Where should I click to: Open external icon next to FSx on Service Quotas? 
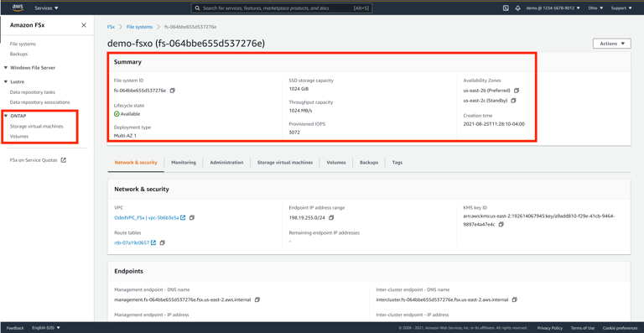[63, 160]
